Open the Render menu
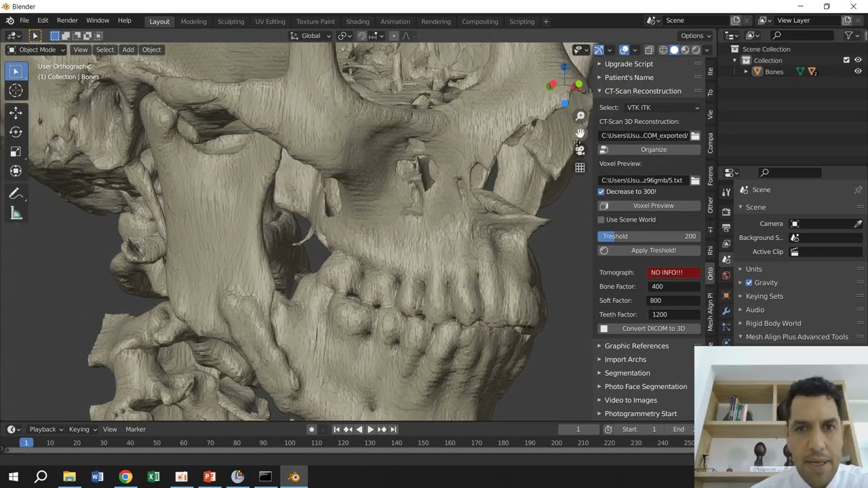Screen dimensions: 868x488 pyautogui.click(x=67, y=21)
